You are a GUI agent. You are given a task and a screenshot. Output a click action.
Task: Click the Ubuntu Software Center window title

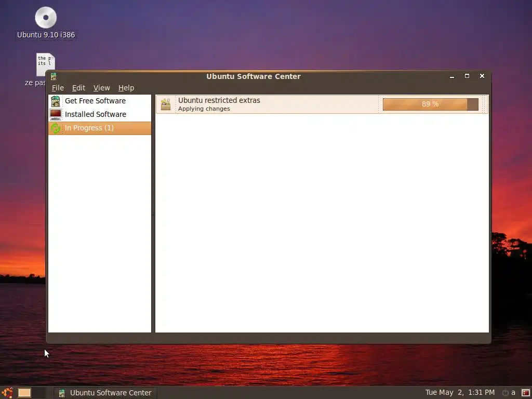coord(254,76)
